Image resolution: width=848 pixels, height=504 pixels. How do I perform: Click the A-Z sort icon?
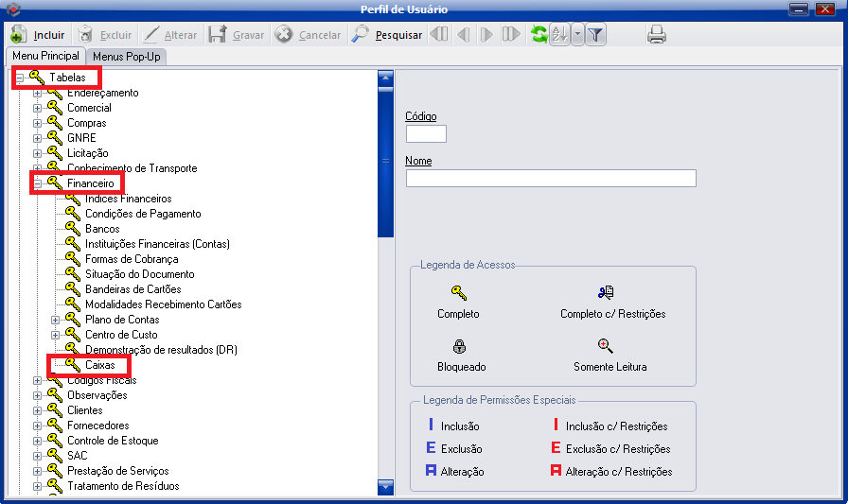(x=558, y=35)
